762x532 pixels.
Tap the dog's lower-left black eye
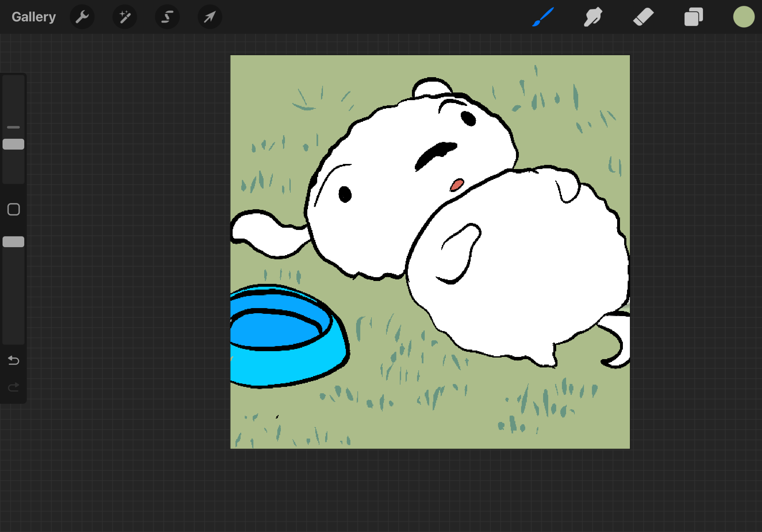345,194
